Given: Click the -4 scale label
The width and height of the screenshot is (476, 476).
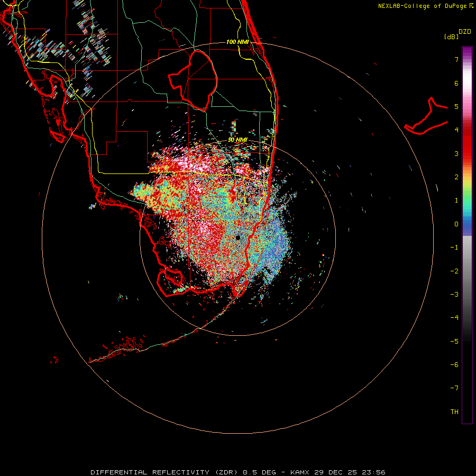Looking at the screenshot, I should (x=454, y=318).
